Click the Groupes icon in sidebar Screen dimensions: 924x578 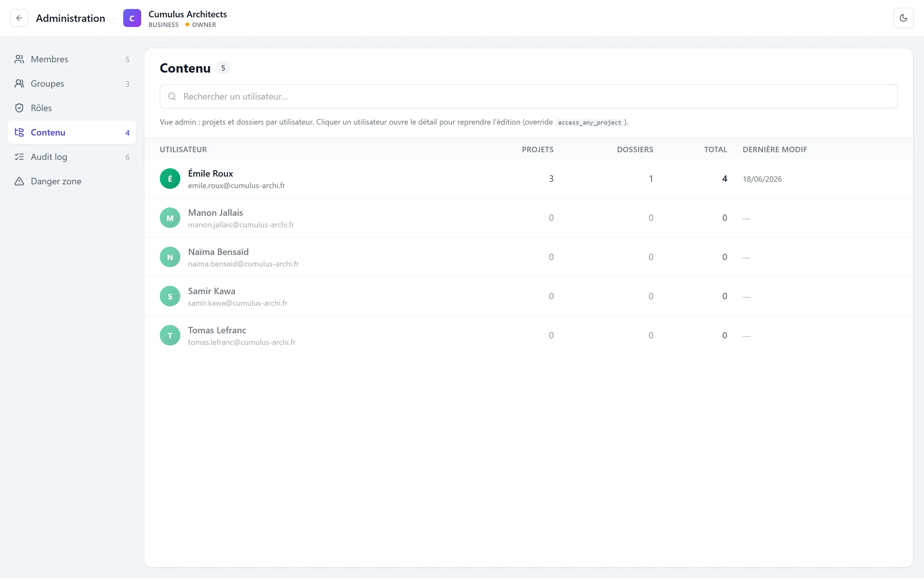point(19,84)
